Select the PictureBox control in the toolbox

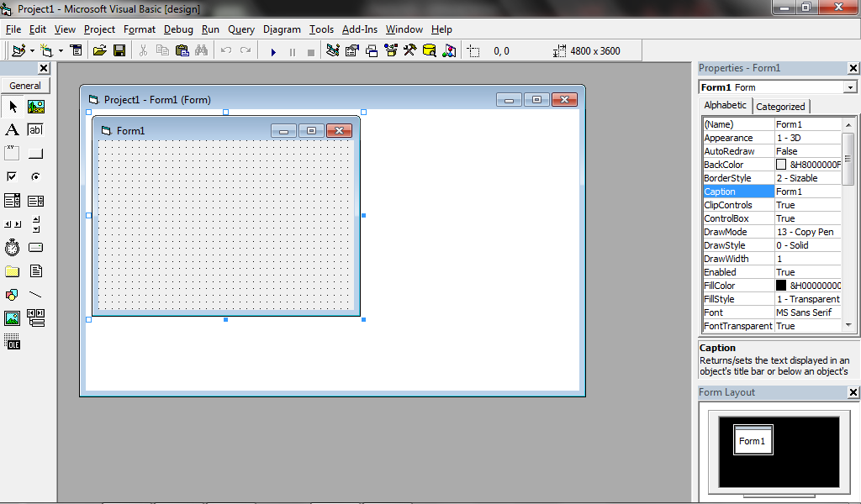pos(36,107)
